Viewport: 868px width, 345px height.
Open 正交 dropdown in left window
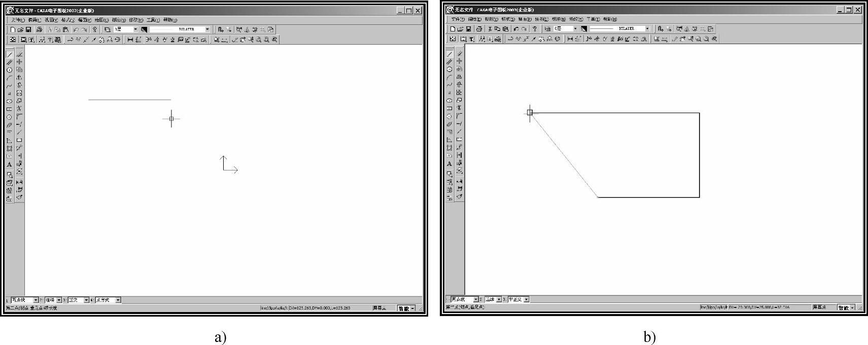click(x=86, y=300)
